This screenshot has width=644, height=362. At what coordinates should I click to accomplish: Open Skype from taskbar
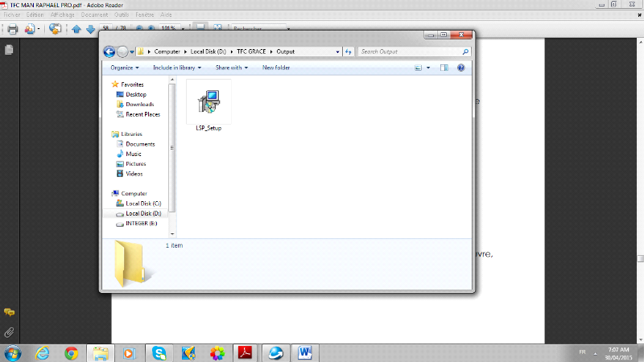[x=159, y=353]
